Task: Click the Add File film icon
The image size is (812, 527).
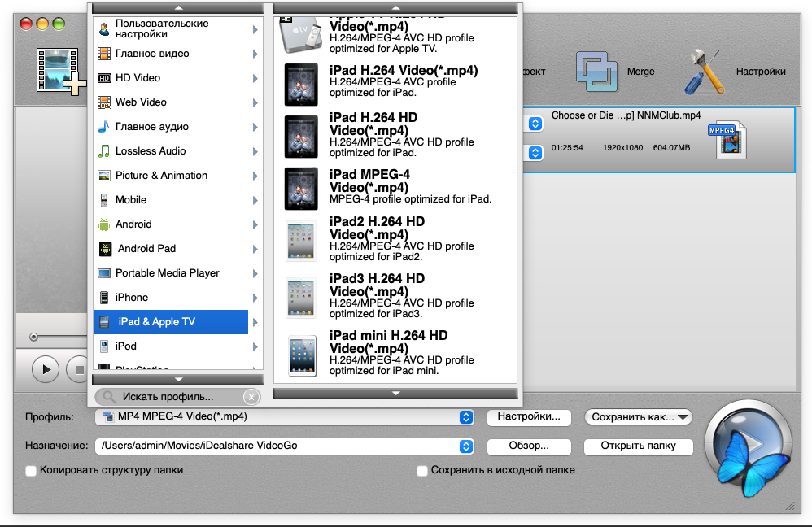Action: pyautogui.click(x=59, y=71)
